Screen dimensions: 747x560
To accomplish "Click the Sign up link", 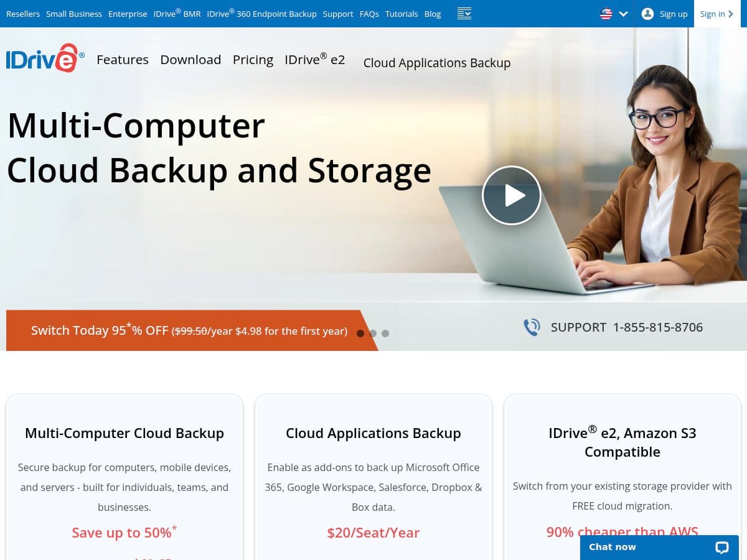I will (x=674, y=14).
